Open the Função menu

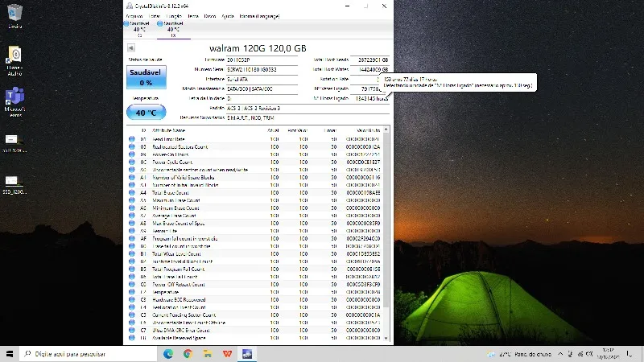174,16
